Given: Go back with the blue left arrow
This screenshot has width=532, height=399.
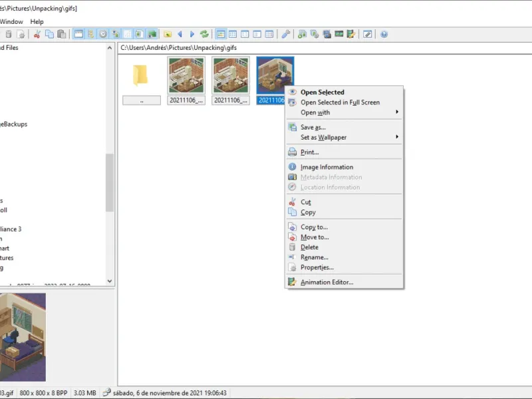Looking at the screenshot, I should pos(180,35).
